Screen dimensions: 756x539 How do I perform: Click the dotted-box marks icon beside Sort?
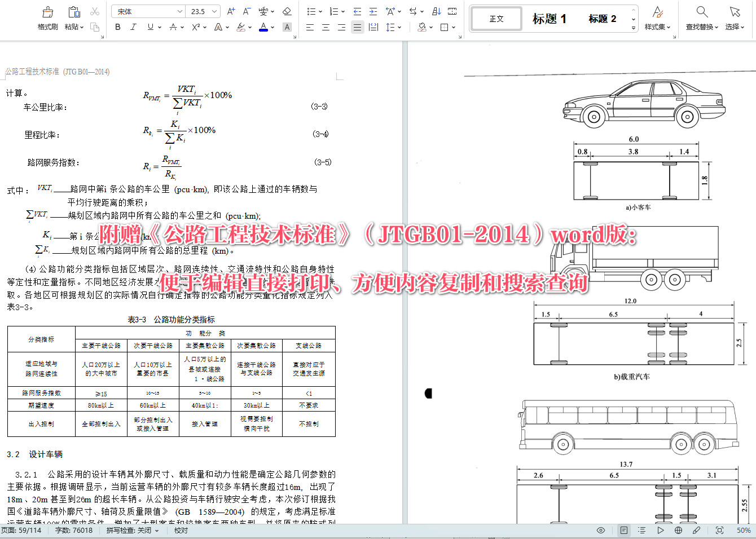[x=452, y=11]
